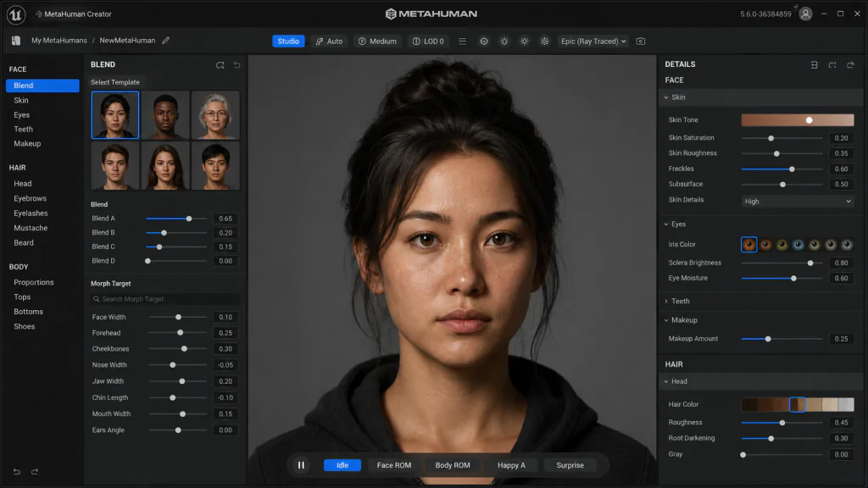Click the Details panel reset icon
Image resolution: width=868 pixels, height=488 pixels.
pos(832,64)
